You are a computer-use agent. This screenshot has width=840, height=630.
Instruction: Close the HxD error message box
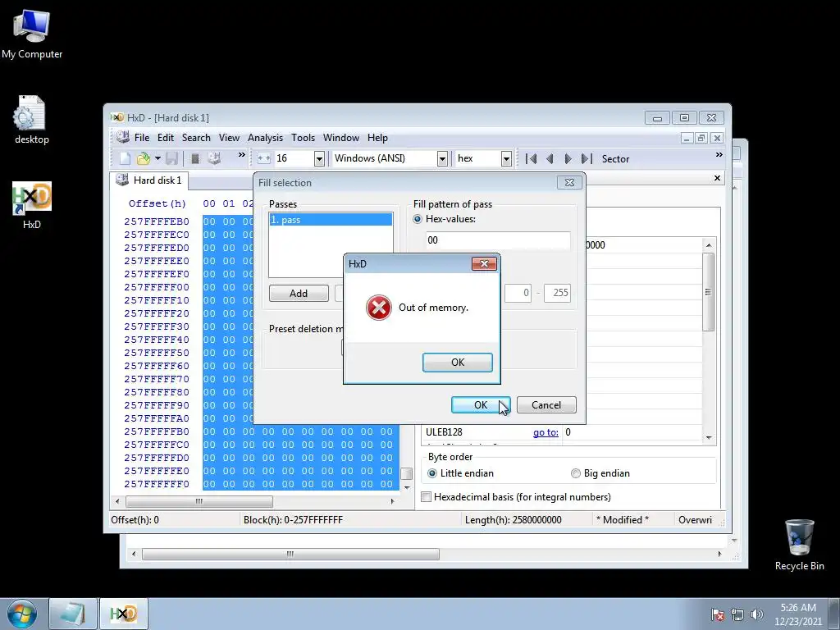(484, 263)
